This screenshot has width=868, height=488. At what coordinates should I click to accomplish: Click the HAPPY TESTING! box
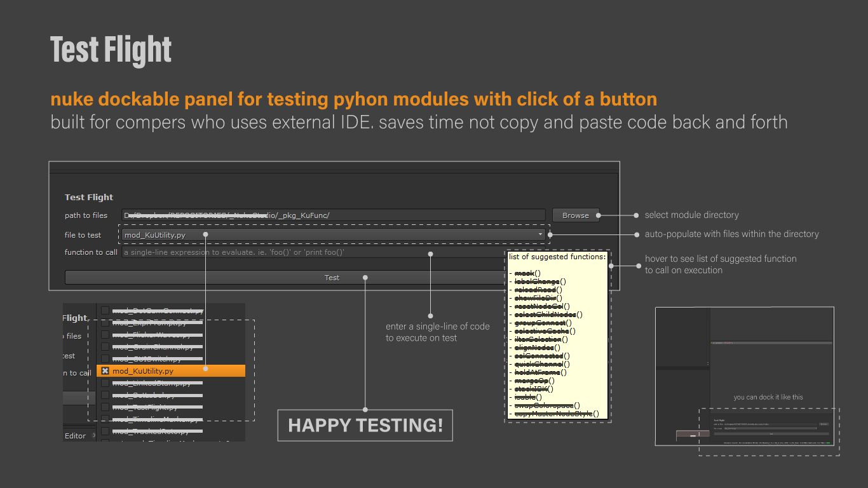[x=365, y=425]
